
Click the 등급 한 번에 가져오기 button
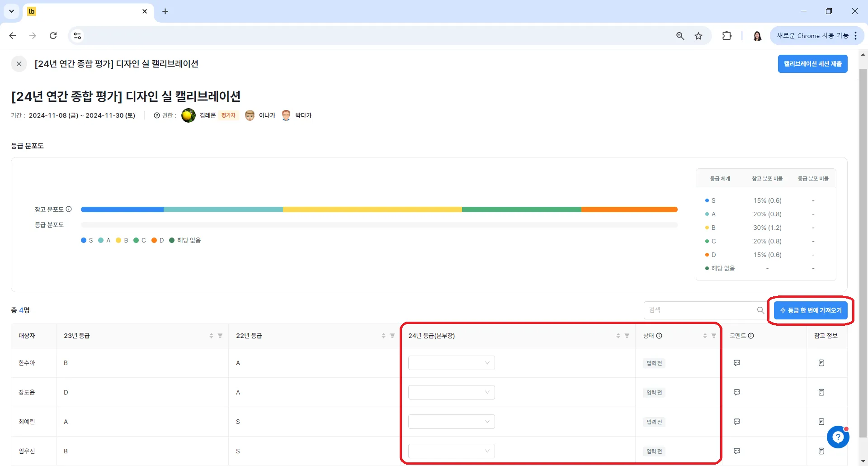[x=811, y=310]
